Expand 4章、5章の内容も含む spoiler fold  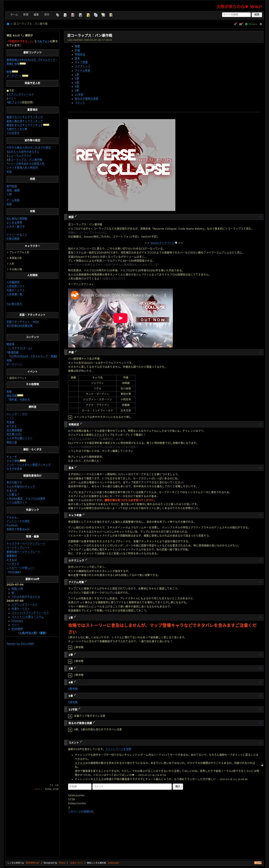click(70, 730)
